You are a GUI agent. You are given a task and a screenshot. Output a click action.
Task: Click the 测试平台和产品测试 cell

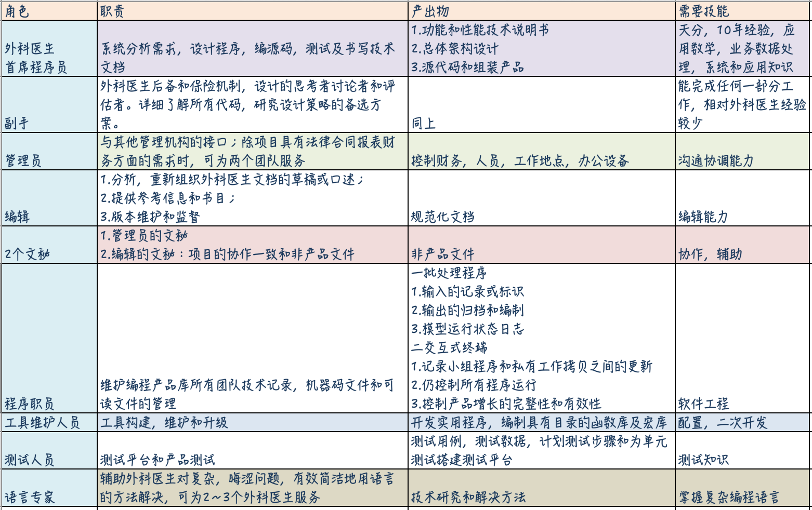coord(253,450)
